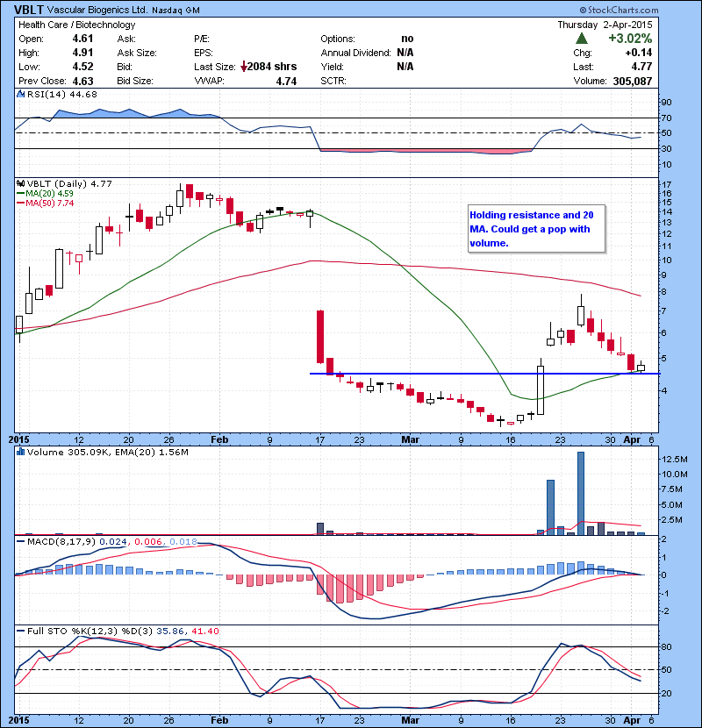Click the VBLT ticker symbol in header
The width and height of the screenshot is (702, 728).
29,10
